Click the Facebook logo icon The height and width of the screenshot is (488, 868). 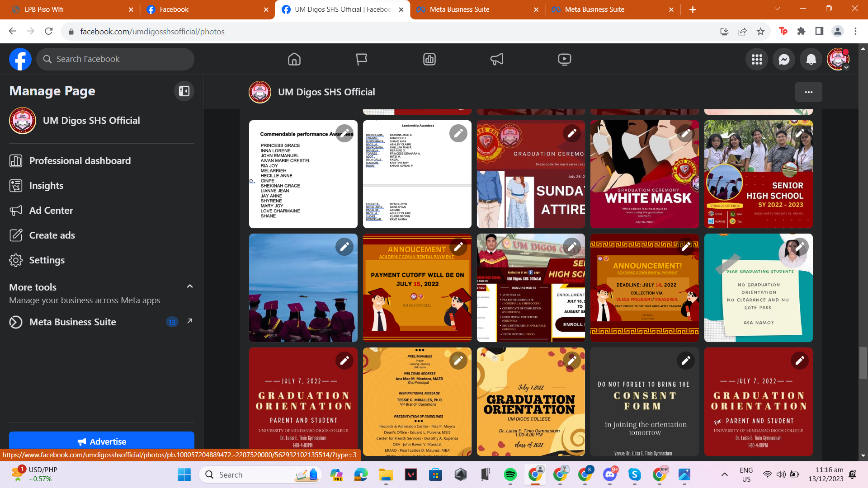(20, 59)
